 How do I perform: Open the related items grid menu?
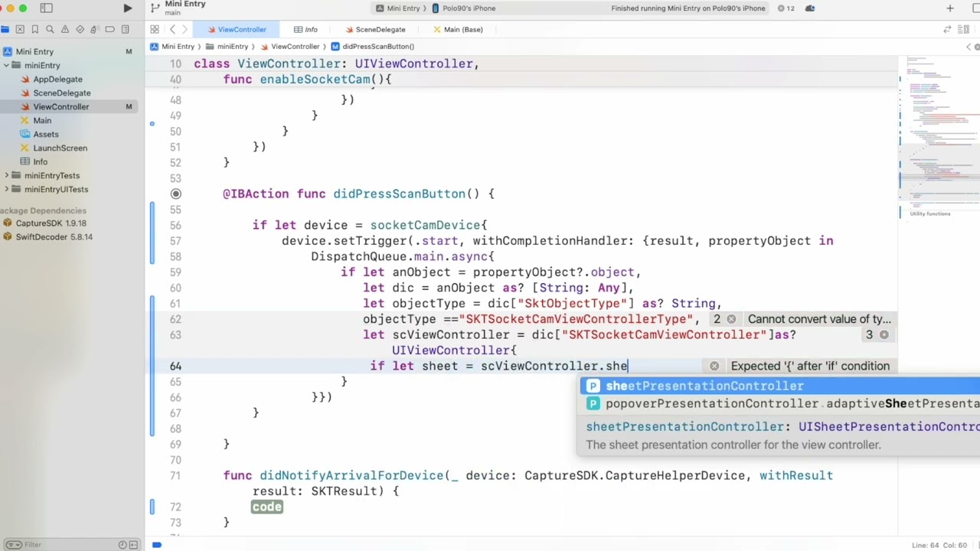pyautogui.click(x=155, y=29)
